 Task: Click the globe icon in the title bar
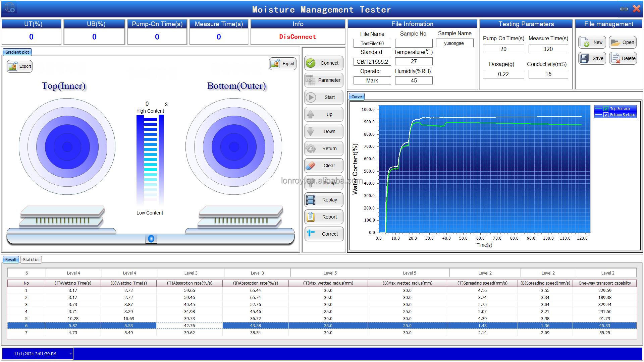click(10, 7)
